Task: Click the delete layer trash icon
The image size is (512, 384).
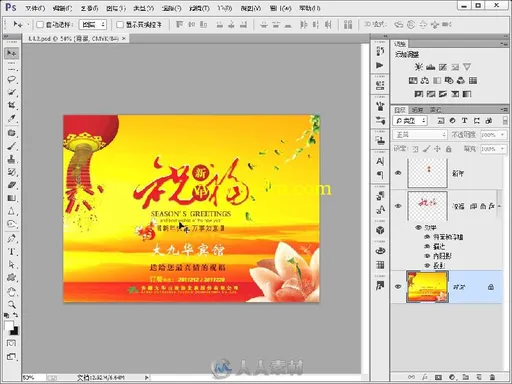Action: [x=492, y=377]
